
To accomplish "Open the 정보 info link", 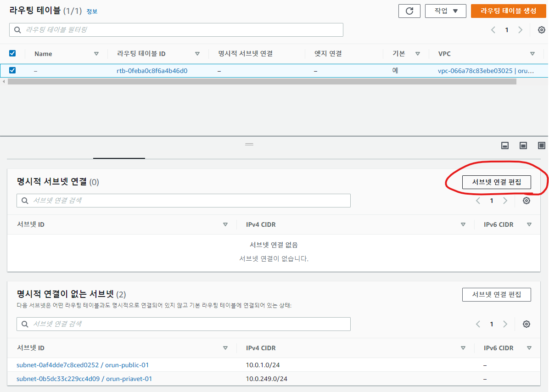I will 92,11.
